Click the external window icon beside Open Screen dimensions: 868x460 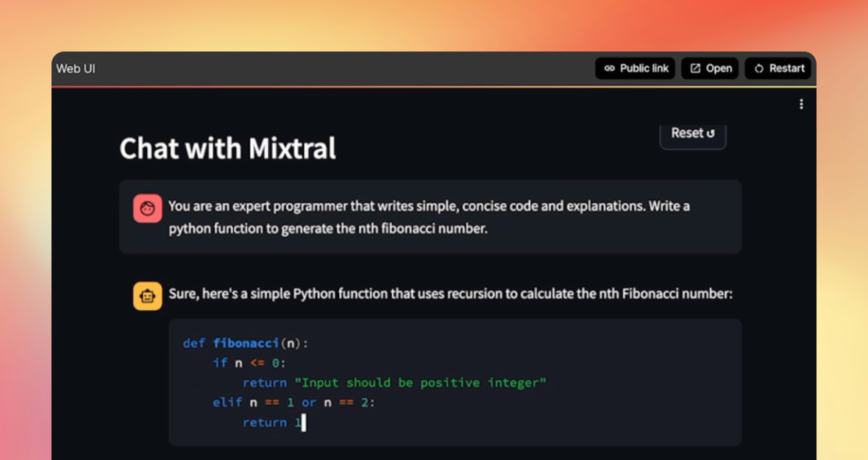(695, 68)
